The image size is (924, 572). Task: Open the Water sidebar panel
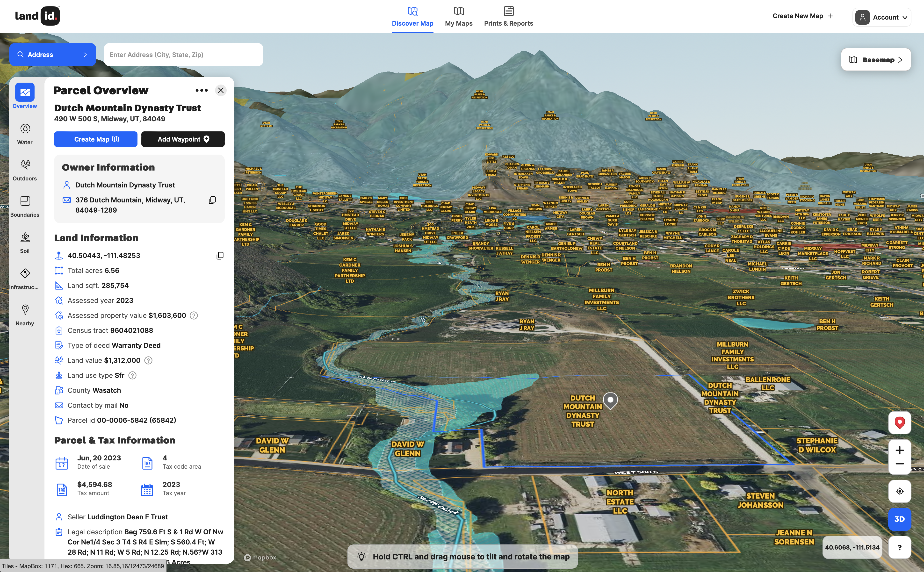coord(25,134)
